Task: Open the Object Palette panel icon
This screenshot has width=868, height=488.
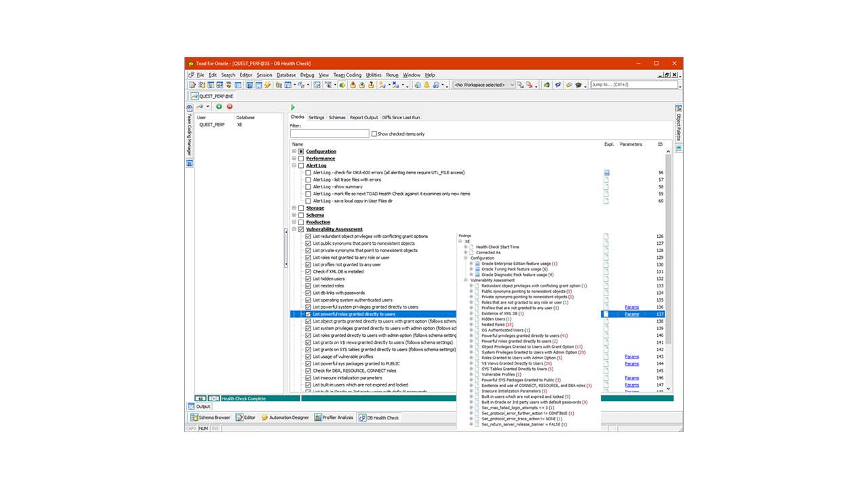Action: pos(678,109)
